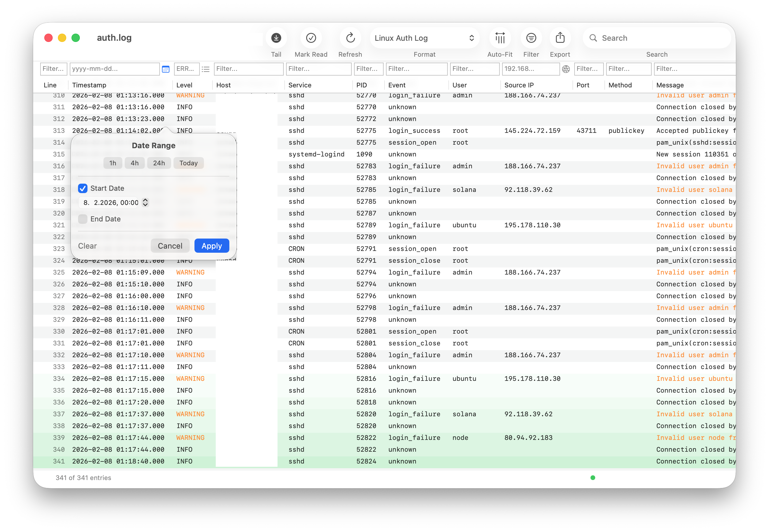
Task: Click the Start Date stepper arrows
Action: click(145, 202)
